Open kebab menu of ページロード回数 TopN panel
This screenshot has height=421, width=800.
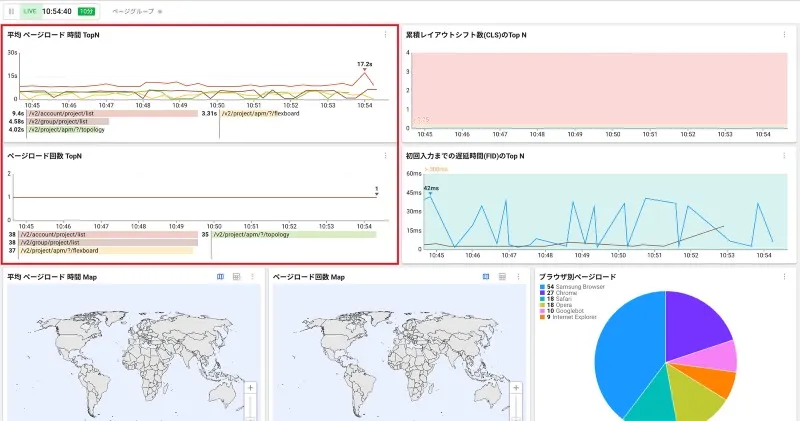[385, 156]
